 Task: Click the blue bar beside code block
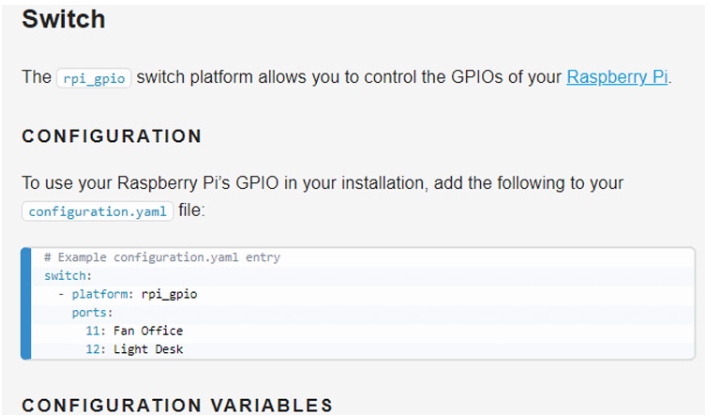(x=26, y=303)
